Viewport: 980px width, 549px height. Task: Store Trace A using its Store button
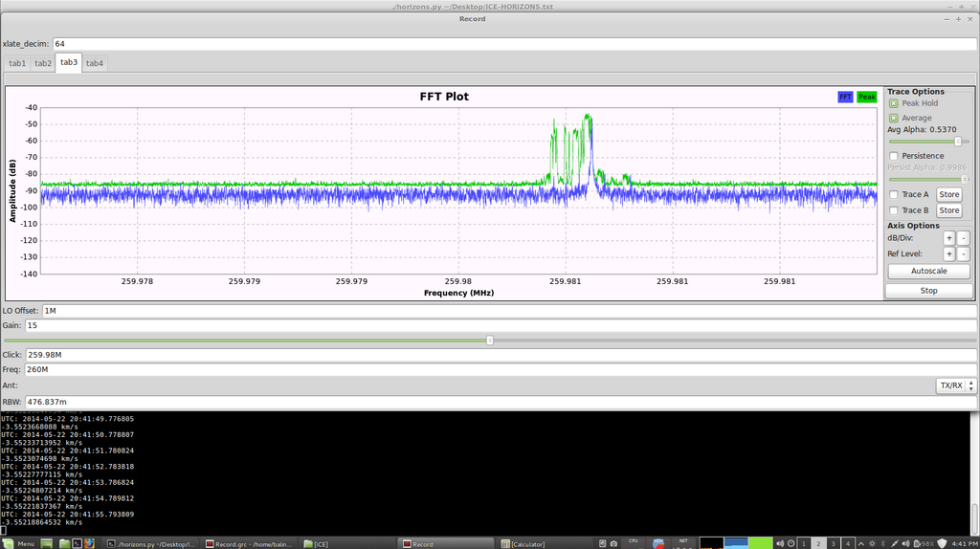[948, 194]
